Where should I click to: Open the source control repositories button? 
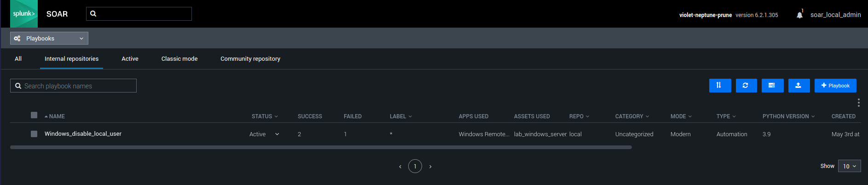click(772, 86)
